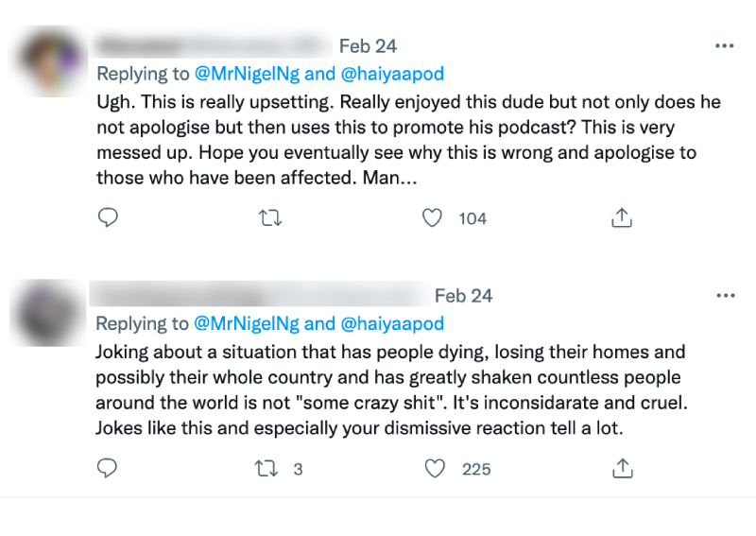The height and width of the screenshot is (536, 756).
Task: Reply to the second tweet about joking
Action: coord(109,468)
